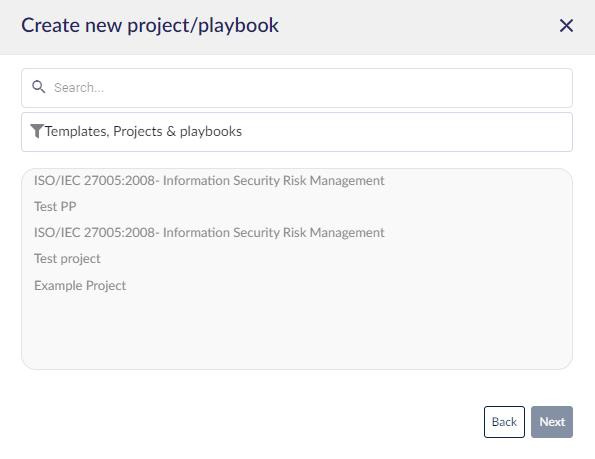Close the Create new project/playbook dialog
The image size is (595, 459).
(566, 26)
